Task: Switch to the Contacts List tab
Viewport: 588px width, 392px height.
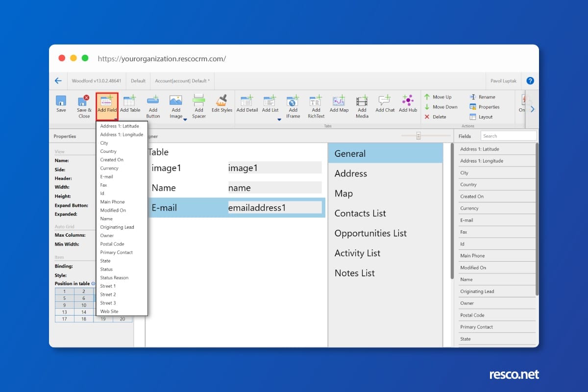Action: coord(360,214)
